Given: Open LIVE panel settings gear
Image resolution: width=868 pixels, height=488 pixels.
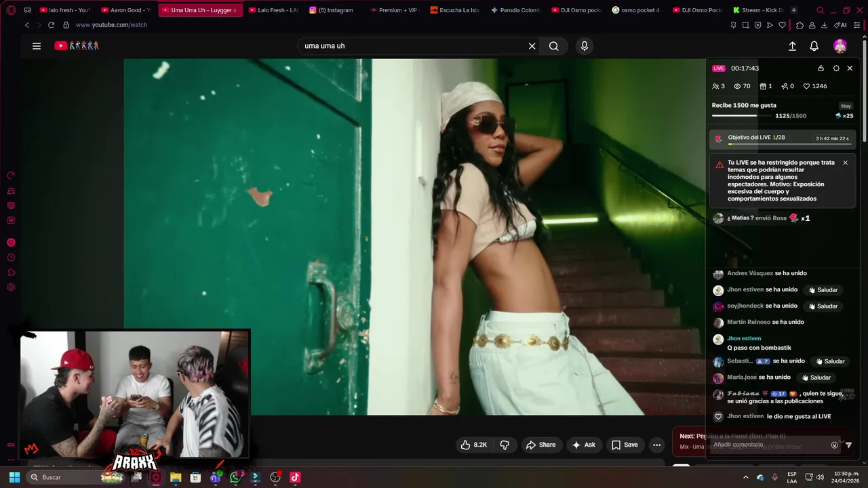Looking at the screenshot, I should tap(836, 68).
